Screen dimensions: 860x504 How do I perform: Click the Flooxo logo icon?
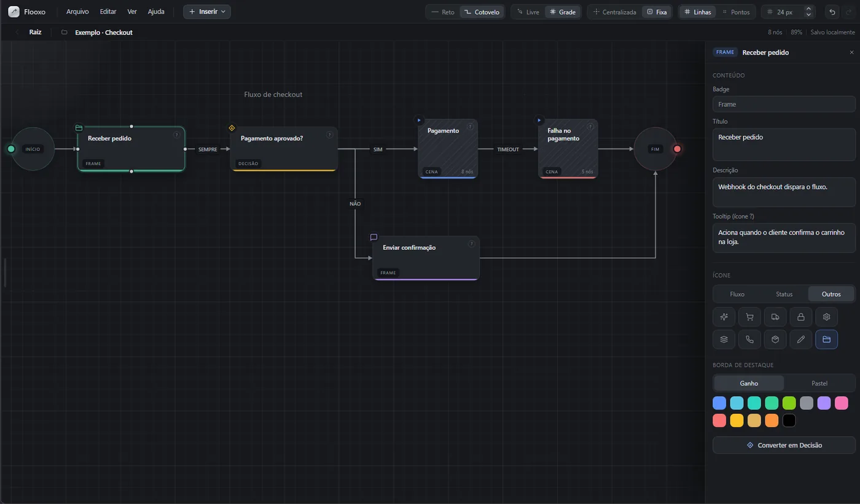[x=14, y=12]
